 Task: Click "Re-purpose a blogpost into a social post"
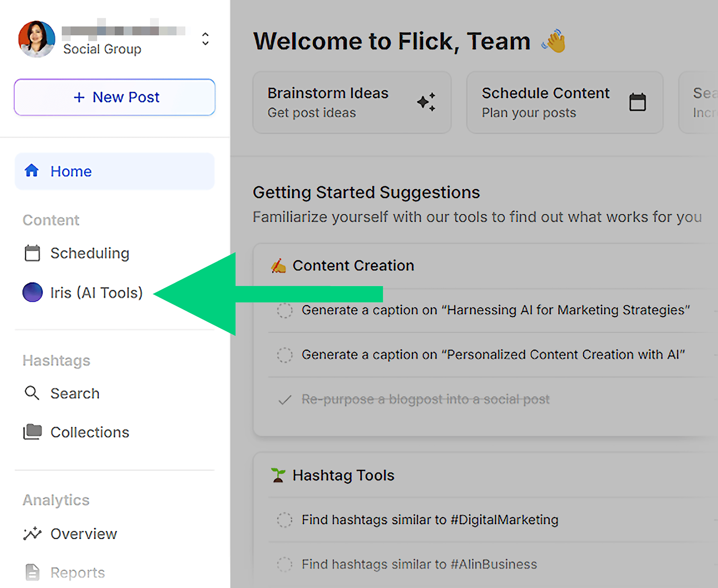click(x=425, y=399)
